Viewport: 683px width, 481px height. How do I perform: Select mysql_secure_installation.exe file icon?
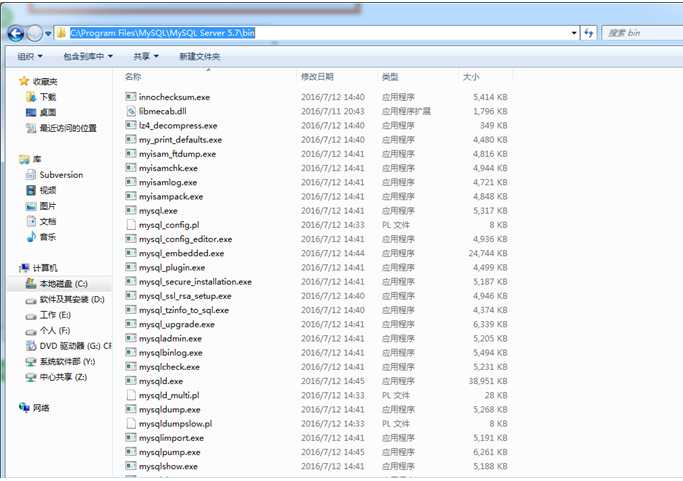point(131,281)
